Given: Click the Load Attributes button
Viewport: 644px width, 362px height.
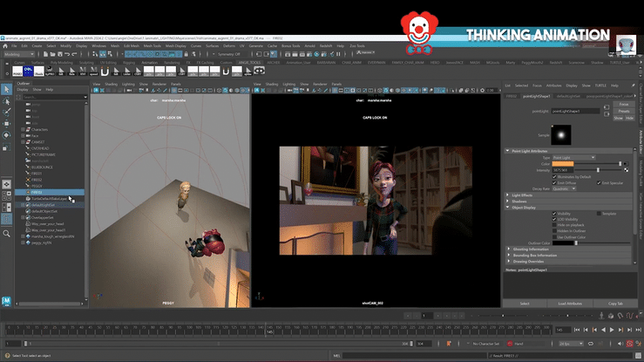Looking at the screenshot, I should point(570,304).
